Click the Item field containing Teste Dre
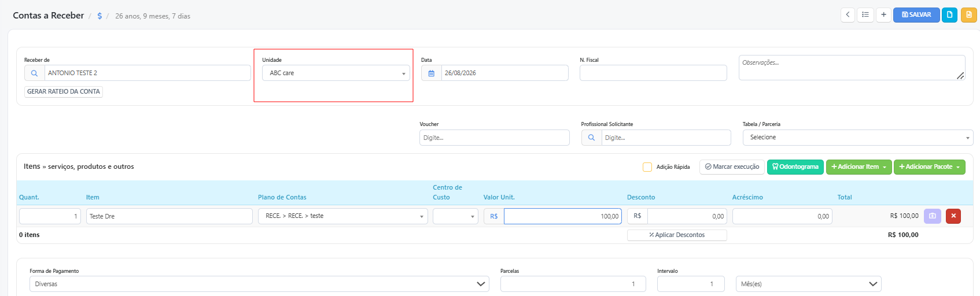Image resolution: width=980 pixels, height=296 pixels. click(170, 216)
